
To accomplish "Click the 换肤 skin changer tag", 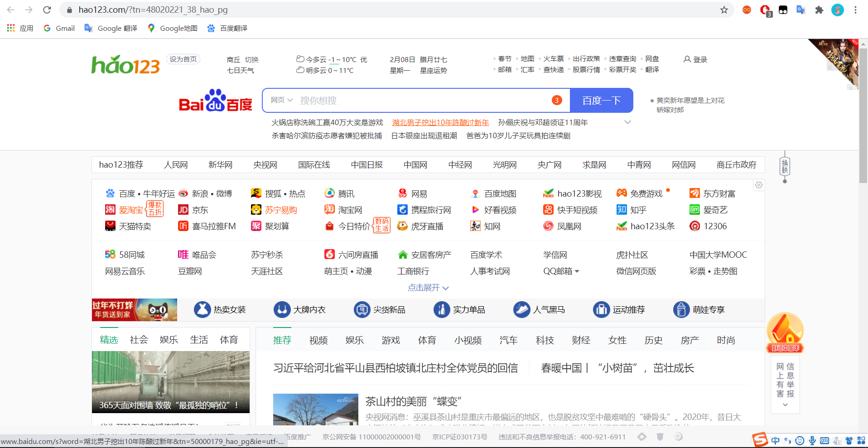I will pos(785,167).
